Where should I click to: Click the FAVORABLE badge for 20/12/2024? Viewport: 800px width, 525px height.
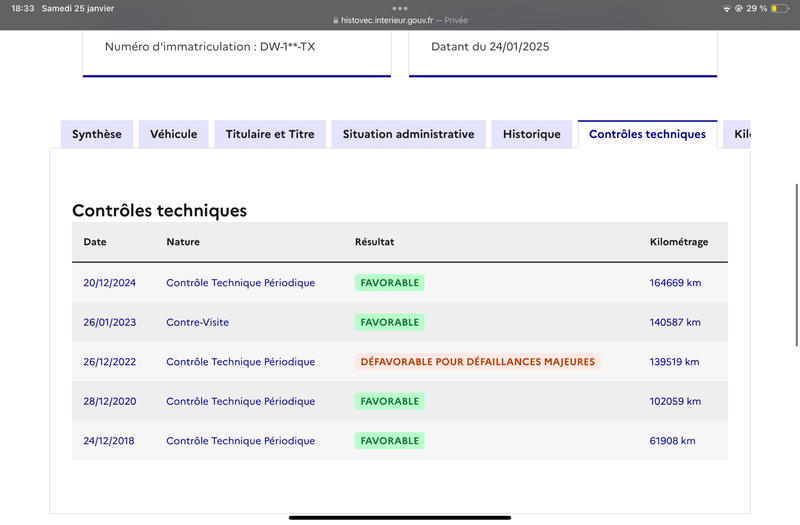click(390, 283)
